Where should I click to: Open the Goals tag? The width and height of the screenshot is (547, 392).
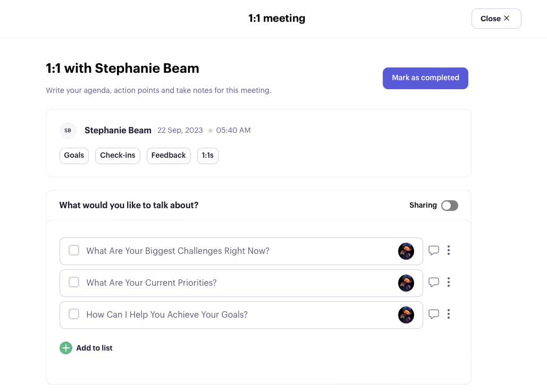[x=74, y=156]
